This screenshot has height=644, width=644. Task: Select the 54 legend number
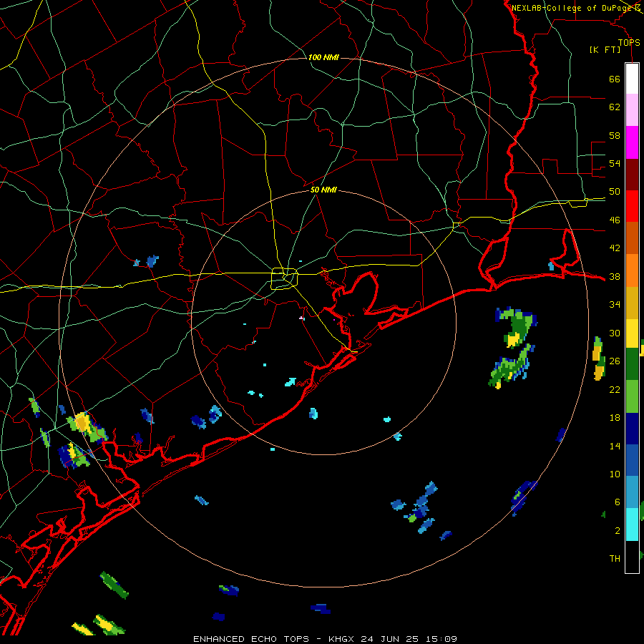[x=615, y=163]
